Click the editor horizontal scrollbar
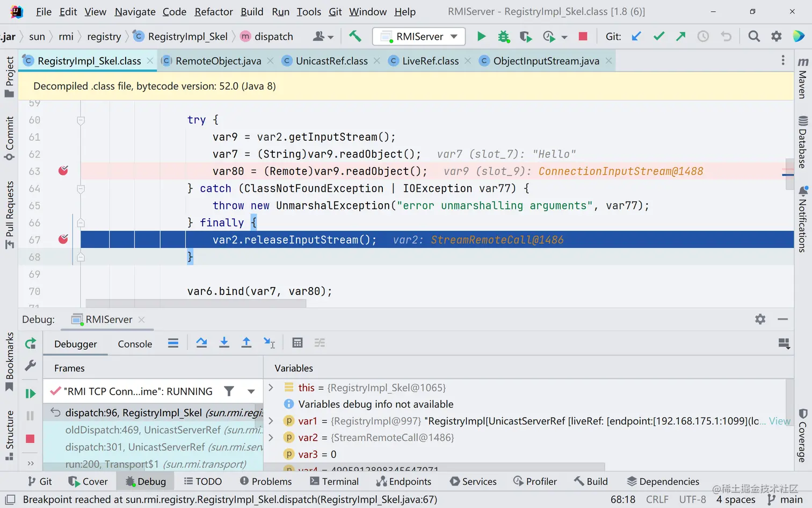812x508 pixels. point(196,304)
